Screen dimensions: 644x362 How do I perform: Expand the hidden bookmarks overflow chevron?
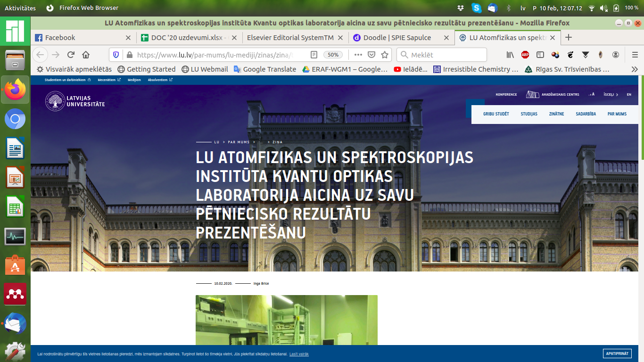click(635, 69)
